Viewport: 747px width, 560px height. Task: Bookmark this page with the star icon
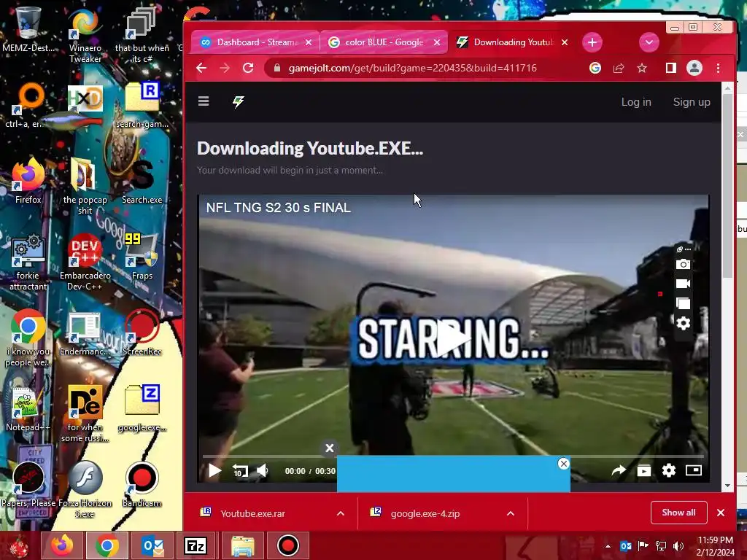(x=642, y=68)
